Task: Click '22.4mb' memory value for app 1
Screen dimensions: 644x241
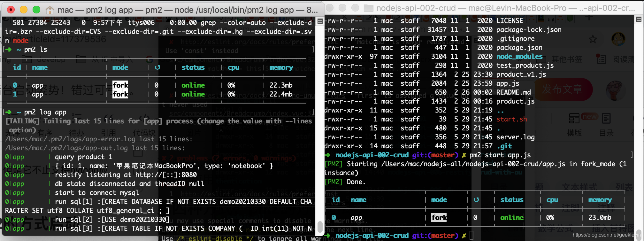Action: tap(281, 94)
